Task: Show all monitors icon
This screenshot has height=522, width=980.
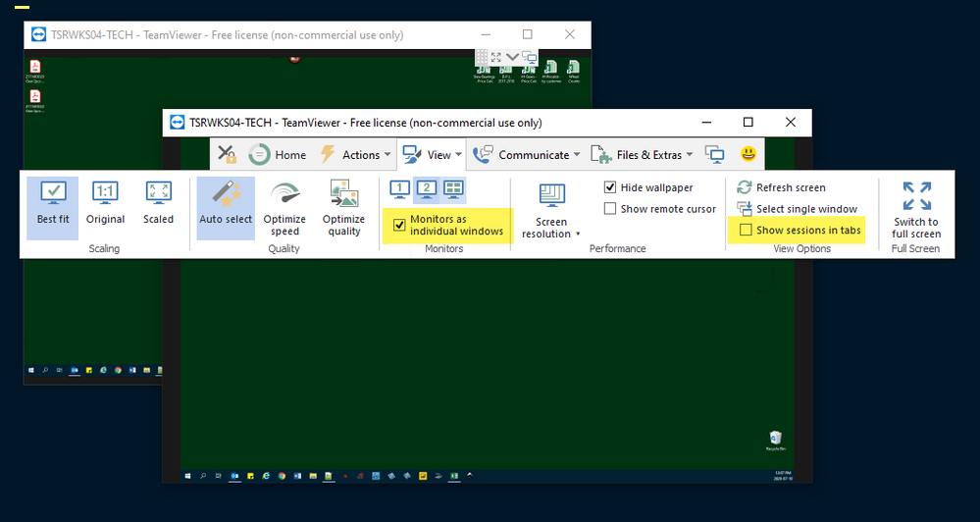Action: coord(453,188)
